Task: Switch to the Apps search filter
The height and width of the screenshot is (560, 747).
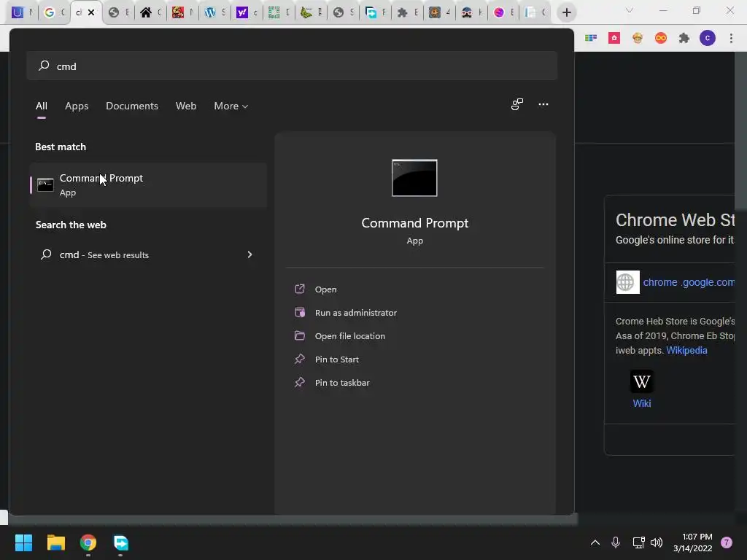Action: point(77,106)
